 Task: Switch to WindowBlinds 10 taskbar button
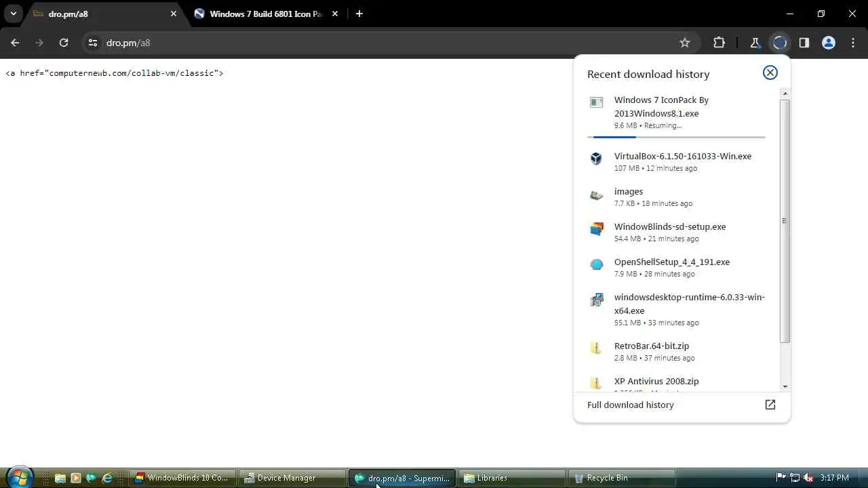click(183, 478)
